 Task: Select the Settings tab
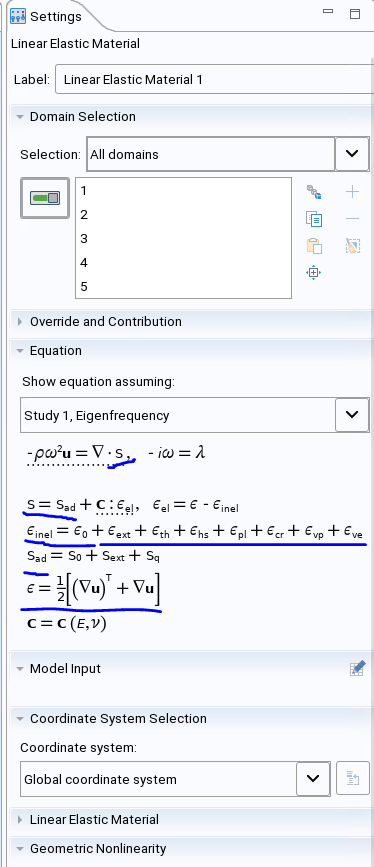coord(46,17)
